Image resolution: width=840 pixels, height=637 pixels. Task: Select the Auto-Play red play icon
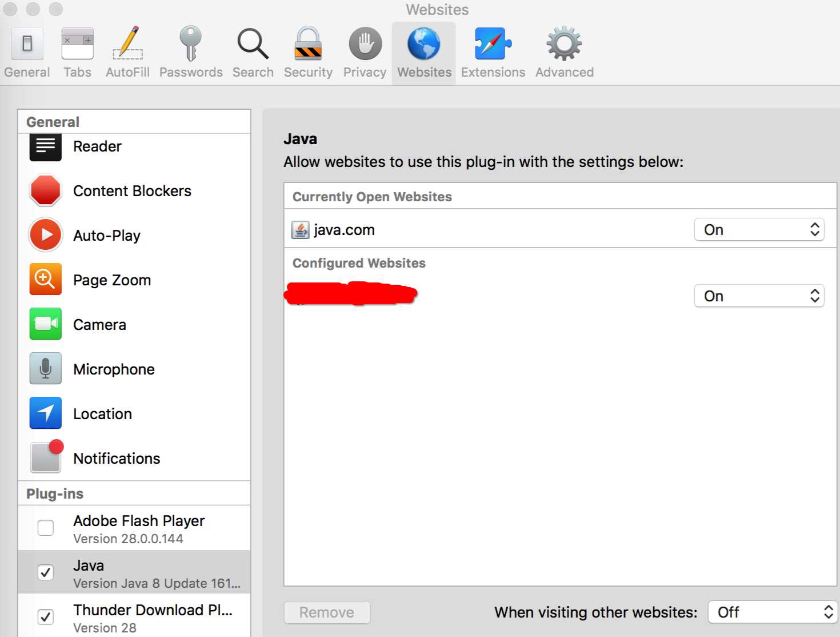(x=46, y=235)
